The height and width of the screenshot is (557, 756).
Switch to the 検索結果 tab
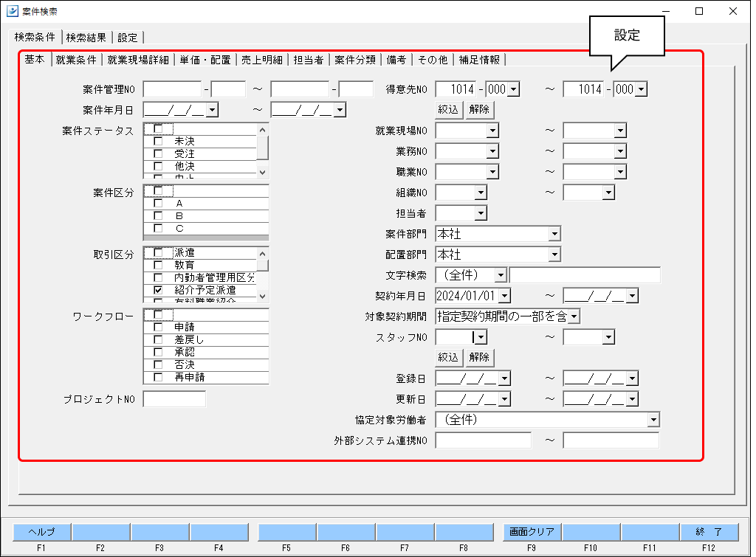[86, 38]
